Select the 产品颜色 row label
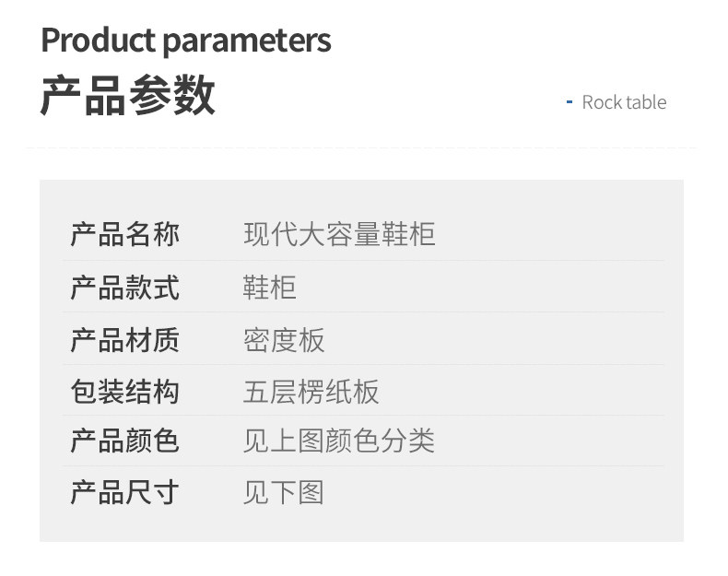This screenshot has height=576, width=728. [124, 441]
